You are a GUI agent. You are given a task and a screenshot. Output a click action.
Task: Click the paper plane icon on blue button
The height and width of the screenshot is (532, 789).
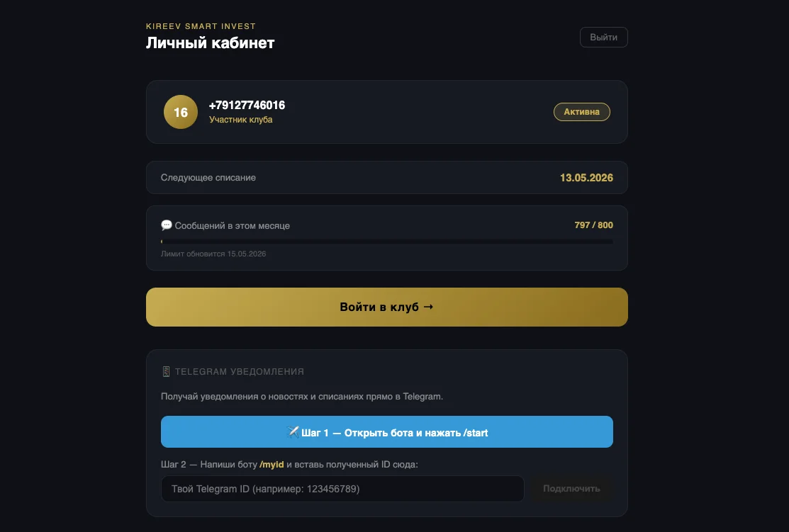coord(293,432)
